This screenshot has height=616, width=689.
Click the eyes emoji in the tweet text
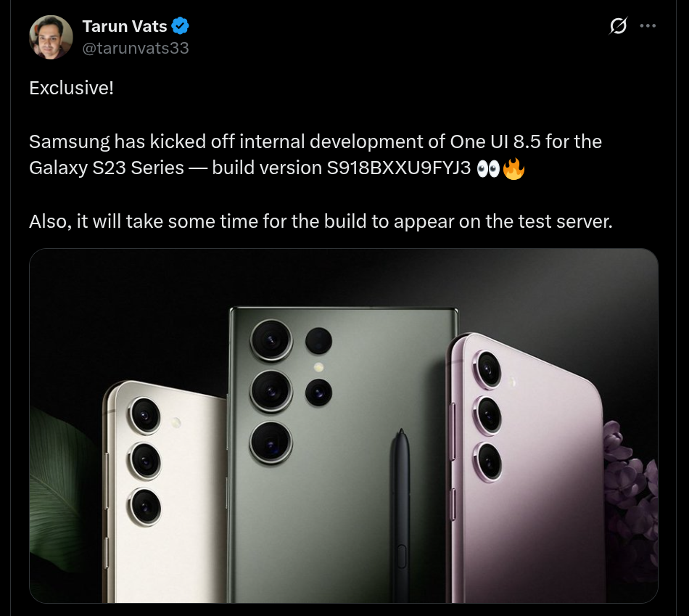(489, 168)
